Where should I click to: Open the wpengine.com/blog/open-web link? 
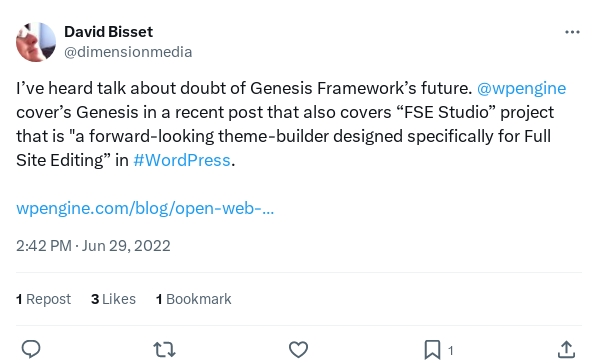(x=145, y=209)
